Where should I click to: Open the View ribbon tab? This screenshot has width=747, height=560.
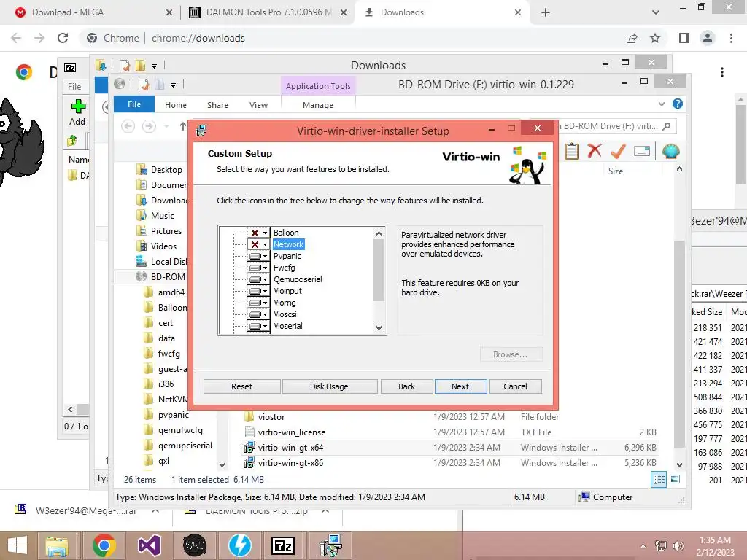click(x=259, y=105)
